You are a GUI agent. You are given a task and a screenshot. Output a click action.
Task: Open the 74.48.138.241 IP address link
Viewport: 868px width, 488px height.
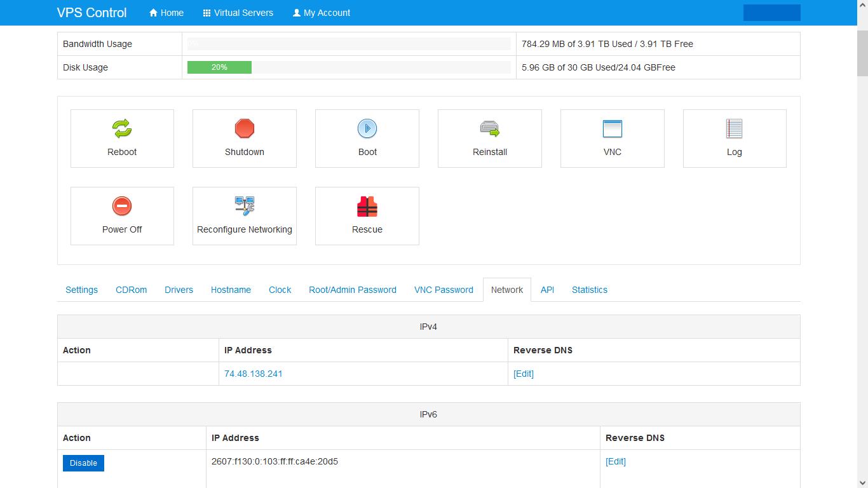[x=254, y=374]
